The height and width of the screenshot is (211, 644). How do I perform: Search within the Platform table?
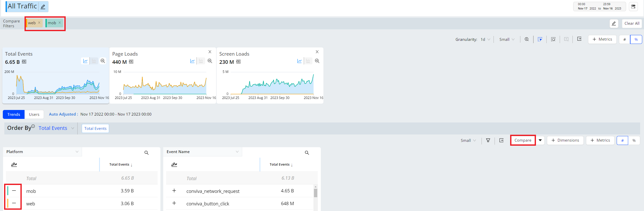point(146,153)
